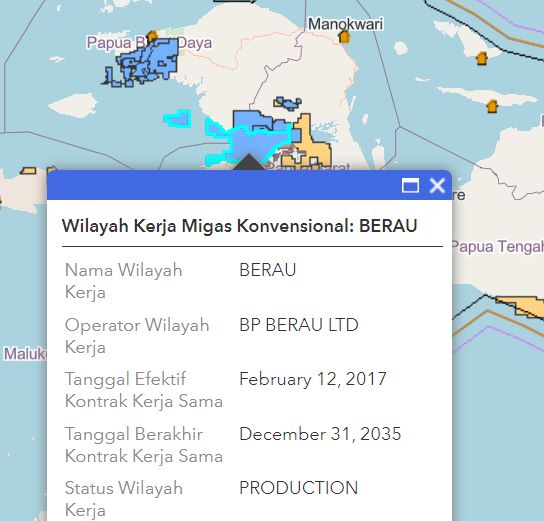Select house marker on the long eastern island
The height and width of the screenshot is (521, 544).
point(492,106)
